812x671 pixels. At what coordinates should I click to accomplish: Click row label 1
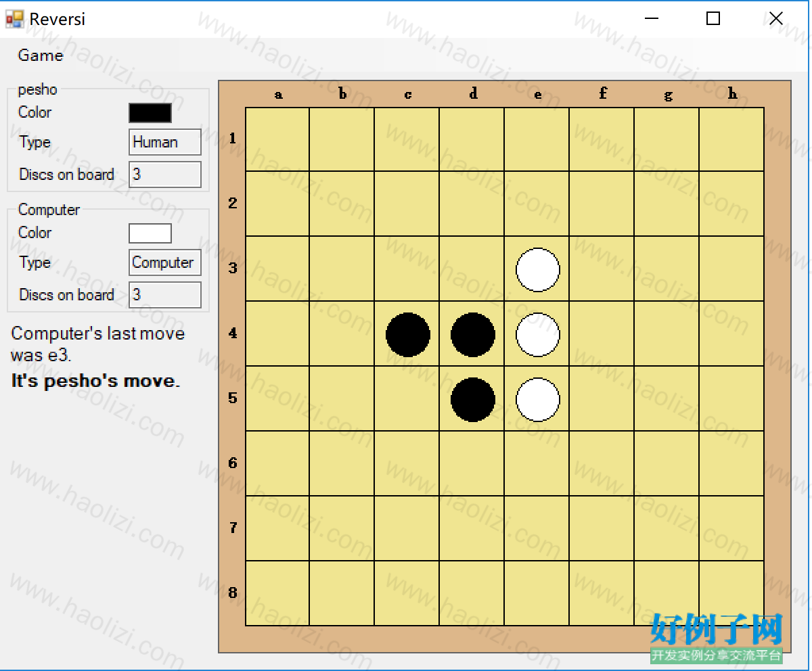(x=233, y=138)
